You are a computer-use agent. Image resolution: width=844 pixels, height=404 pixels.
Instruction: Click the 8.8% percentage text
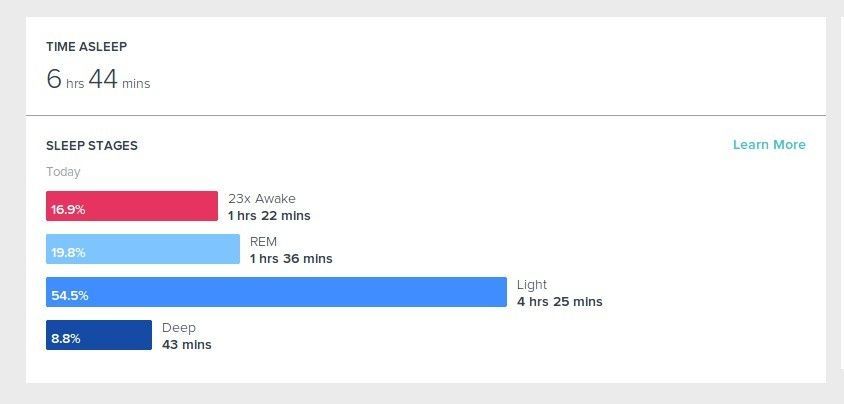66,339
